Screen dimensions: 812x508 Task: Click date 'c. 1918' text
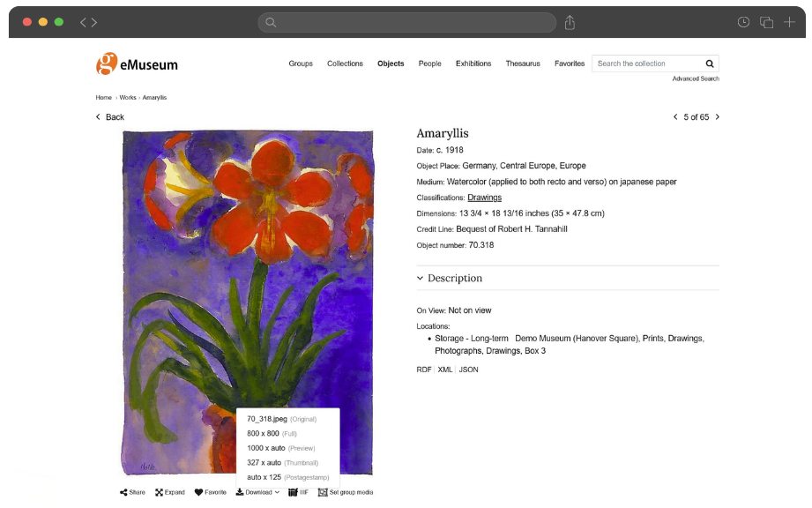[x=450, y=150]
